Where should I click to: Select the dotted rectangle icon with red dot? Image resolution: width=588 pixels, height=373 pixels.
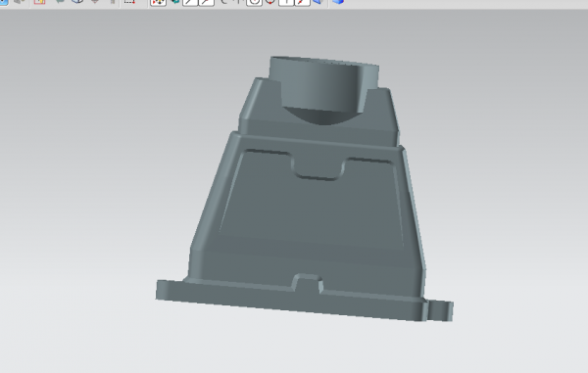129,2
